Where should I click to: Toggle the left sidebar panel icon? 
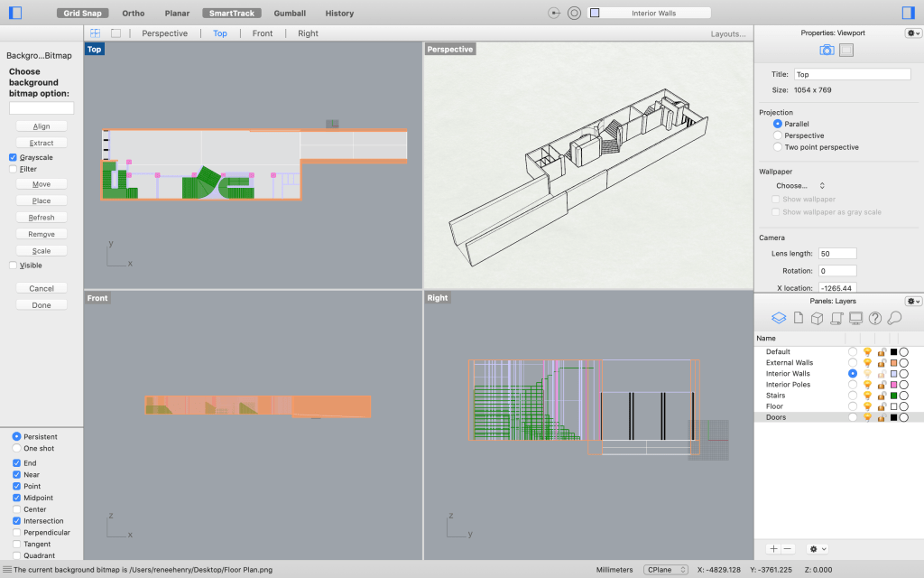[x=15, y=13]
